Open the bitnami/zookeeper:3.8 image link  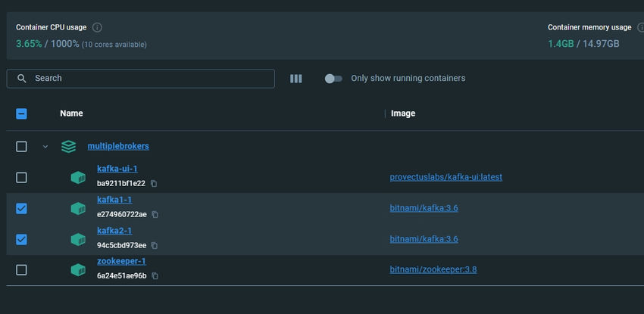(x=433, y=269)
